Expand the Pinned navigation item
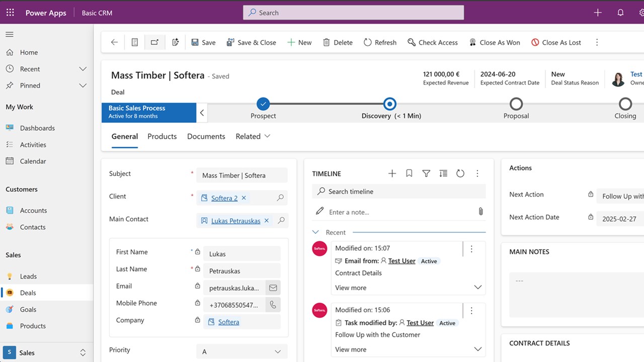 coord(83,85)
